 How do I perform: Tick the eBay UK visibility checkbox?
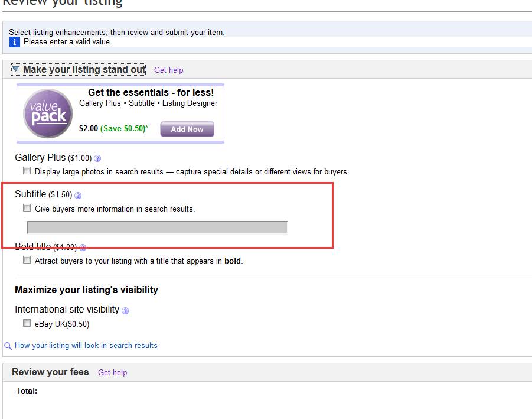[27, 323]
